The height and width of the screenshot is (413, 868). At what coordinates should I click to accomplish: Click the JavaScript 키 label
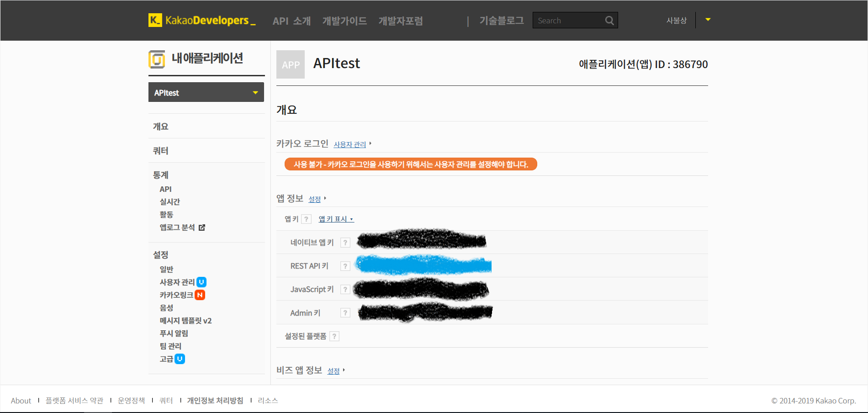(x=312, y=289)
